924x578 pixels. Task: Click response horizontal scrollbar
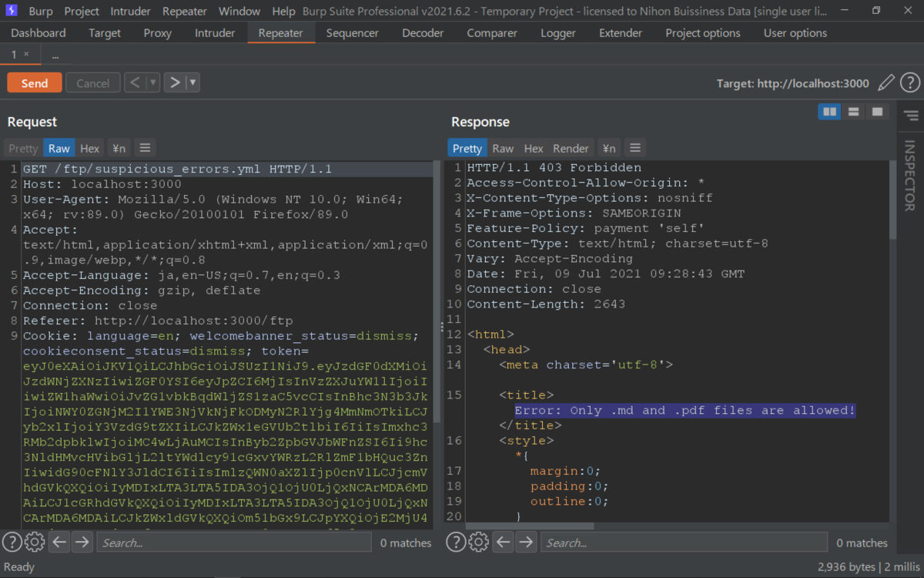click(530, 526)
